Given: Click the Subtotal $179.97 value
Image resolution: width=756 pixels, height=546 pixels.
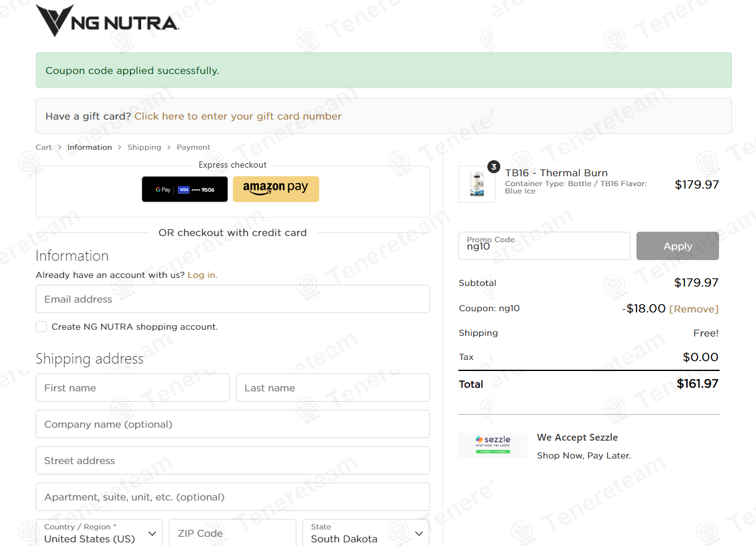Looking at the screenshot, I should (696, 283).
